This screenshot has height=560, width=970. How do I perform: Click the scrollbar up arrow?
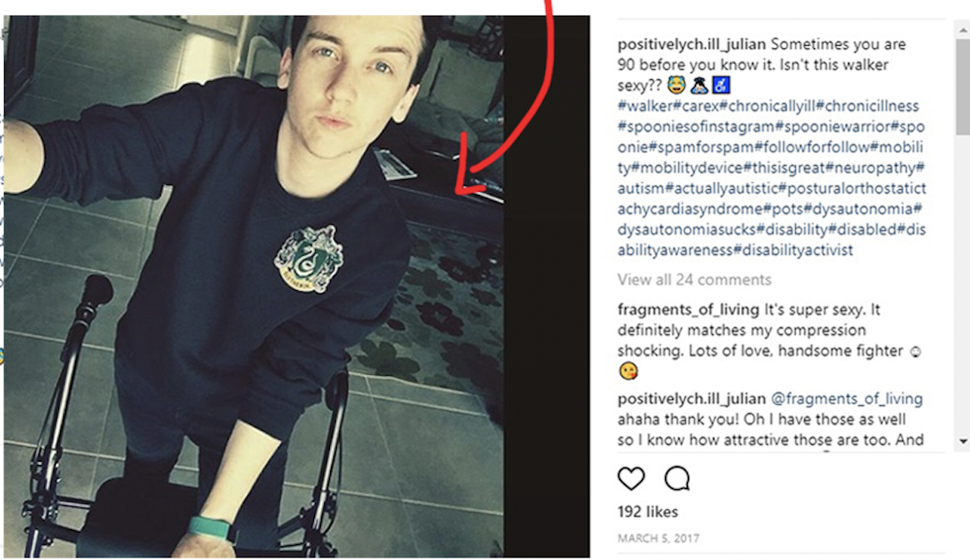963,29
